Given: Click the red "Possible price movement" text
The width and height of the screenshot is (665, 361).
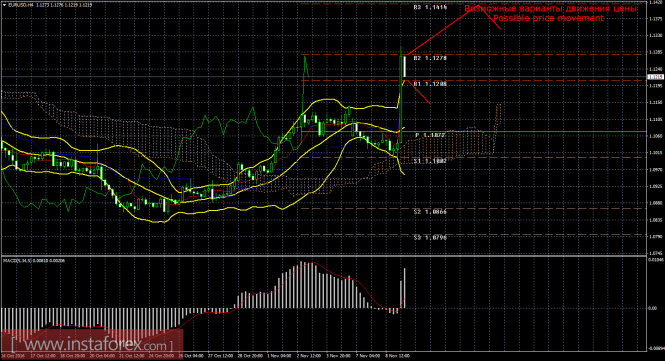Looking at the screenshot, I should tap(548, 18).
